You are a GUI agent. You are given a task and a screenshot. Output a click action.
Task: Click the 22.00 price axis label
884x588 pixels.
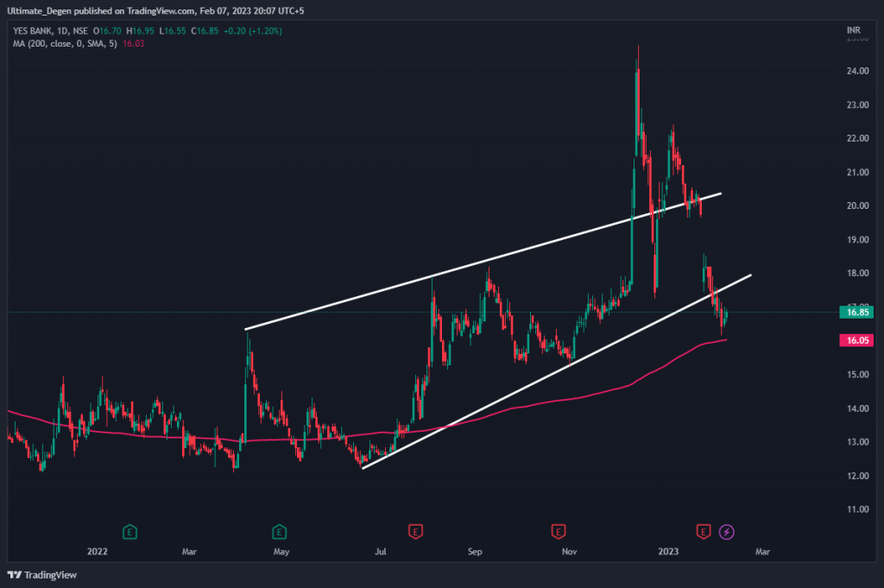pos(857,138)
